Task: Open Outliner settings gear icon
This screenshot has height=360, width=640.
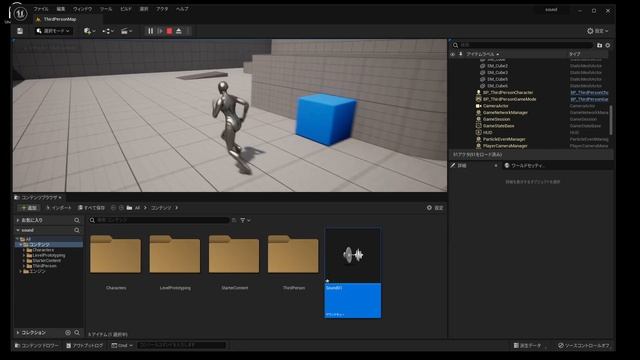Action: [x=608, y=45]
